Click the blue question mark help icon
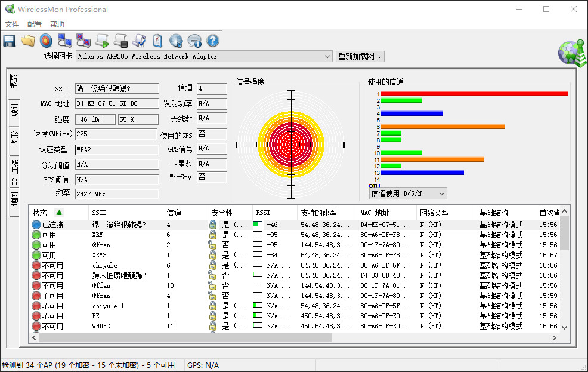 point(213,41)
